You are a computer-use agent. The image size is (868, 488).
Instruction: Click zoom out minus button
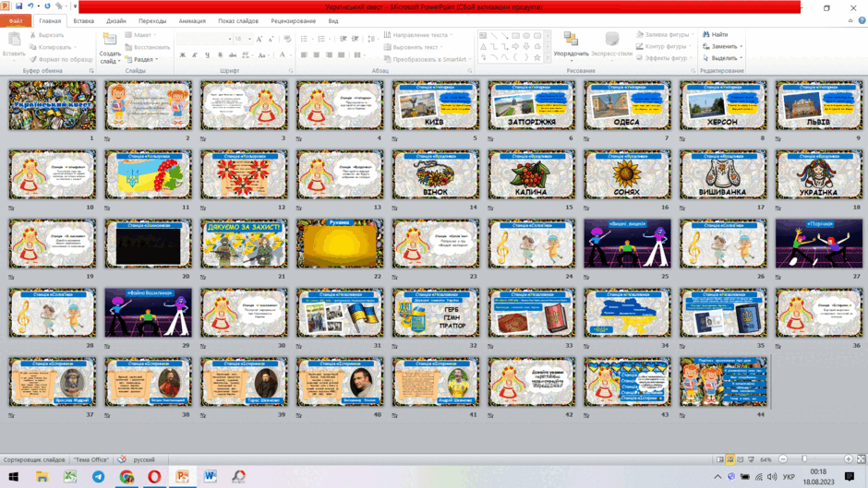[783, 459]
